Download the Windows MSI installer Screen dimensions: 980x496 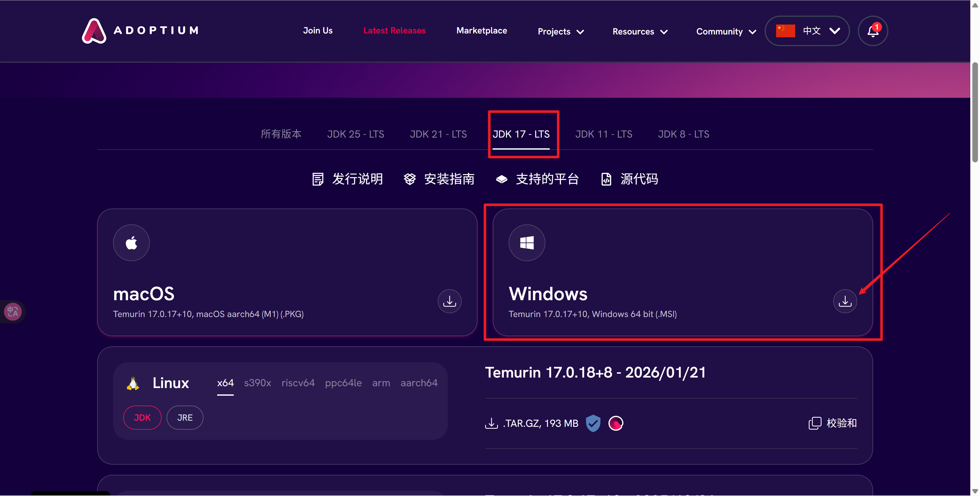pos(845,301)
